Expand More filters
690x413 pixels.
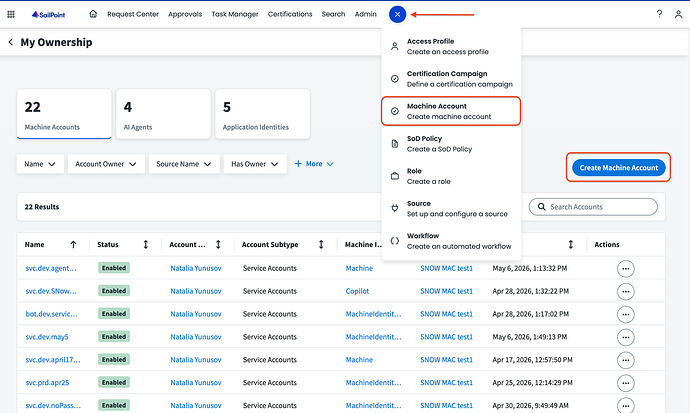coord(314,164)
